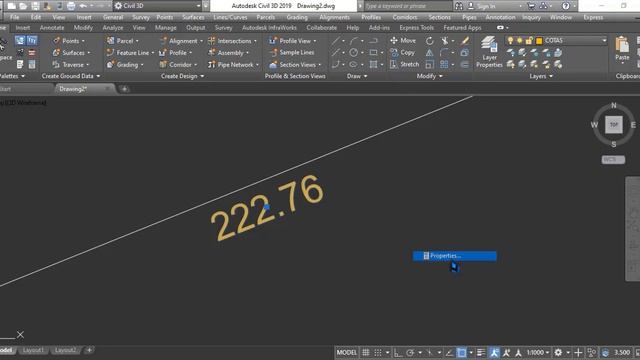Open the 1:1000 annotation scale dropdown
Image resolution: width=640 pixels, height=360 pixels.
click(538, 352)
